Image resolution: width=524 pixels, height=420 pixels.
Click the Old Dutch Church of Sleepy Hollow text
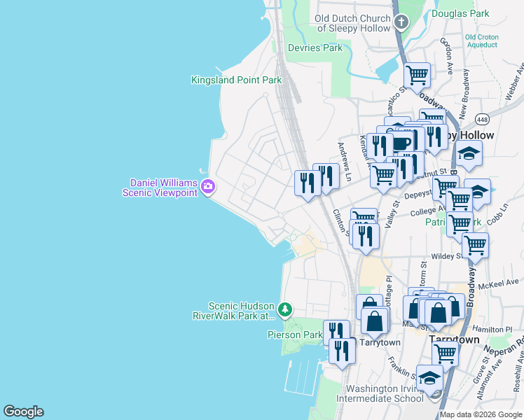(x=353, y=23)
